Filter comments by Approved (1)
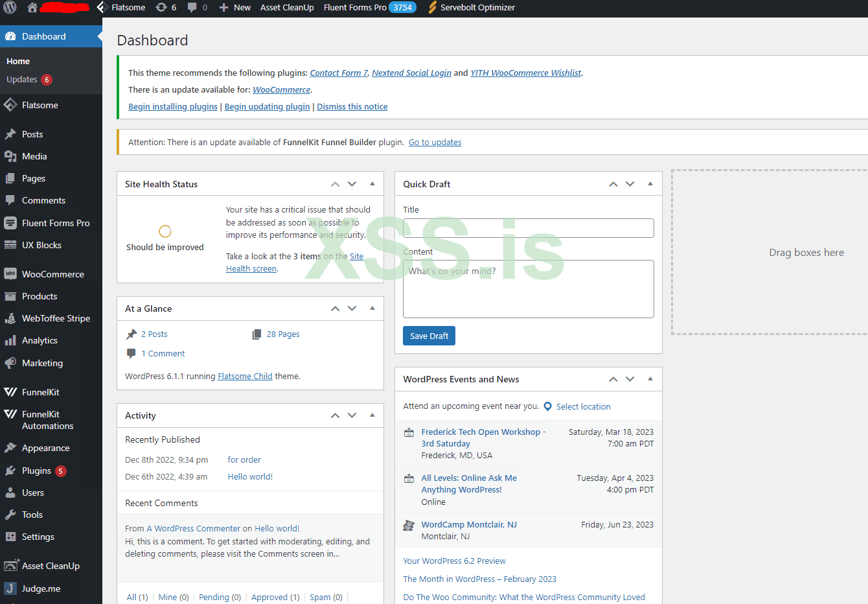This screenshot has height=604, width=868. [x=275, y=597]
